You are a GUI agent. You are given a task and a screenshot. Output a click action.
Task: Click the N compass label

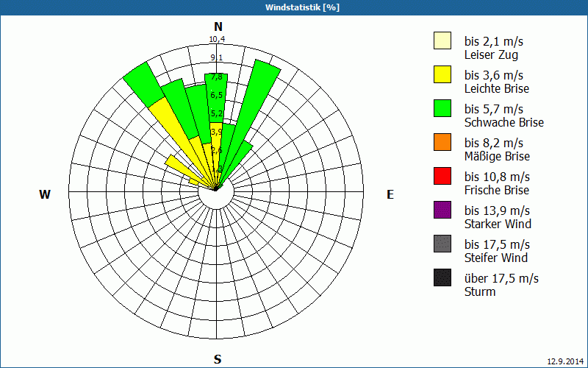(x=218, y=26)
